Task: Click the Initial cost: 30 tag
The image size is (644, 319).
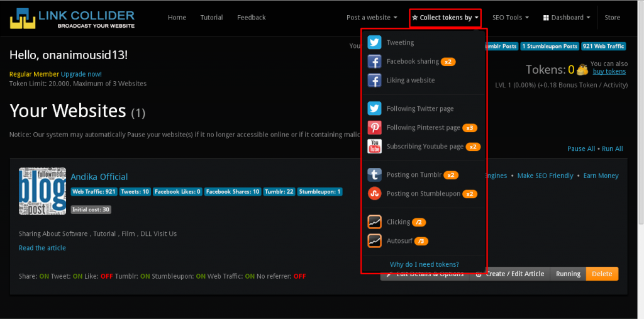Action: (x=91, y=210)
